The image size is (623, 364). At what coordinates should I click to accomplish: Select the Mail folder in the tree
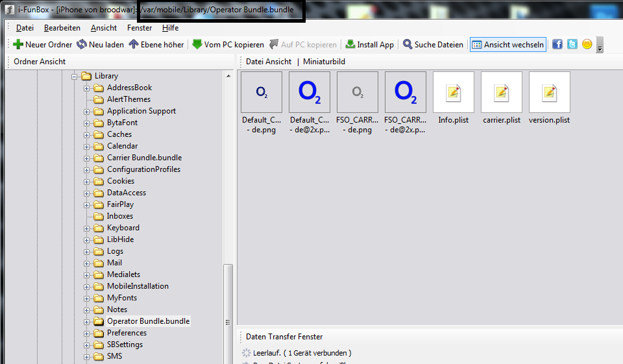click(x=114, y=263)
